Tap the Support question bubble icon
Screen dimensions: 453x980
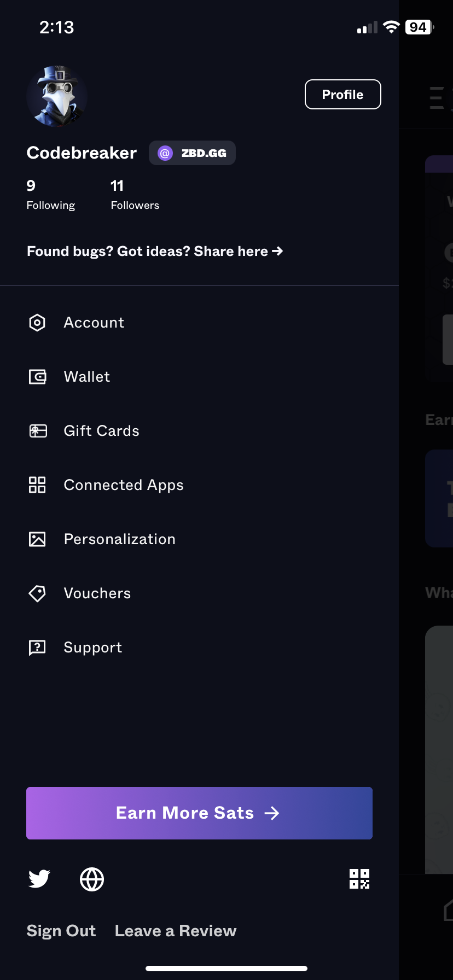[x=37, y=647]
